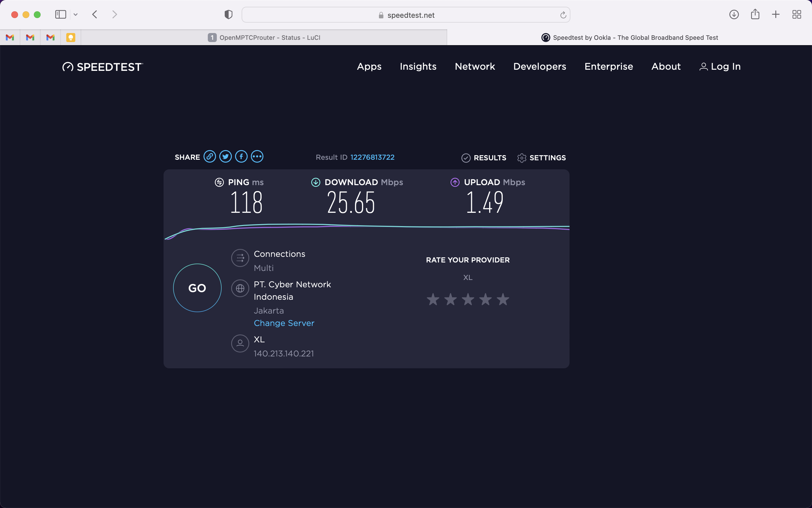Open the Apps menu
Viewport: 812px width, 508px height.
369,67
